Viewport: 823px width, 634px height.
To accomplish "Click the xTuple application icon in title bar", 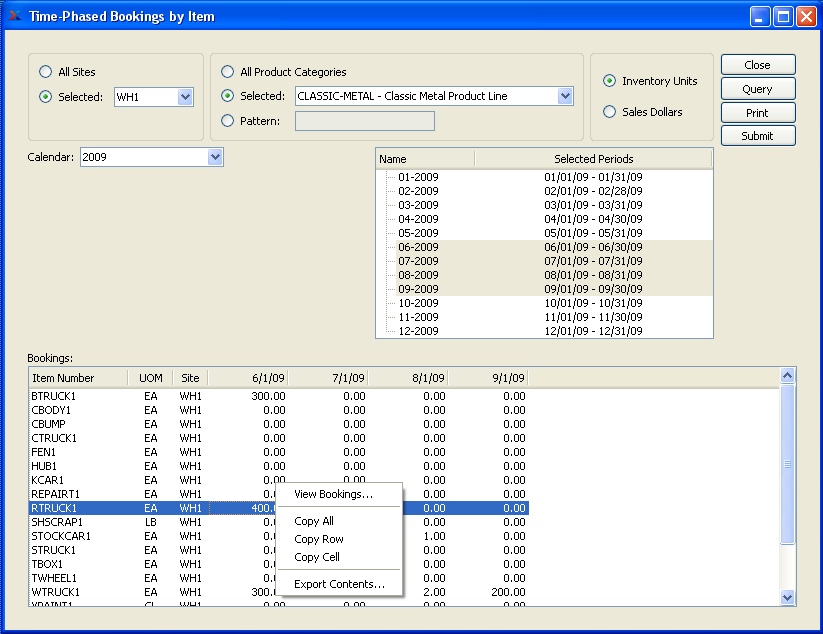I will click(14, 16).
